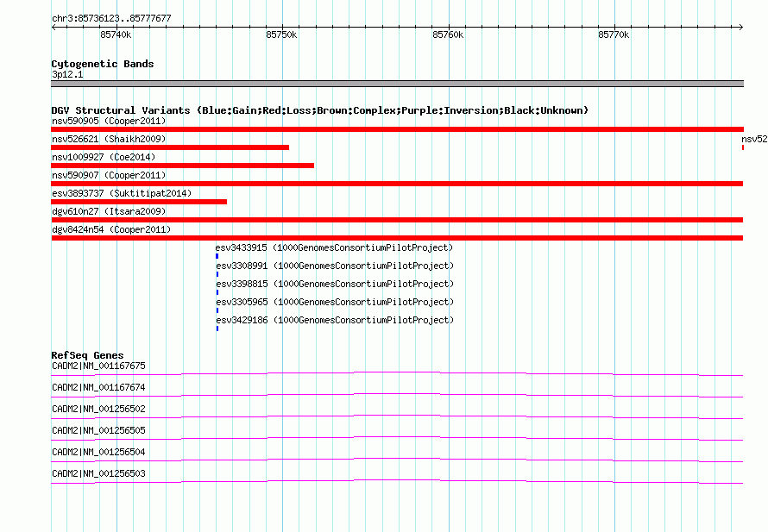The height and width of the screenshot is (532, 768).
Task: Select the CADM2|NM_001167674 transcript label
Action: (98, 388)
